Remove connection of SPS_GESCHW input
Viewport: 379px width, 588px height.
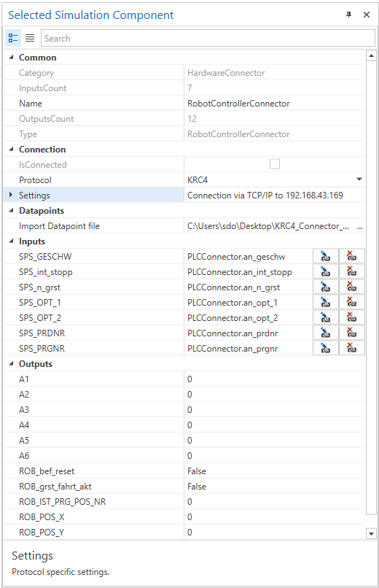[351, 257]
